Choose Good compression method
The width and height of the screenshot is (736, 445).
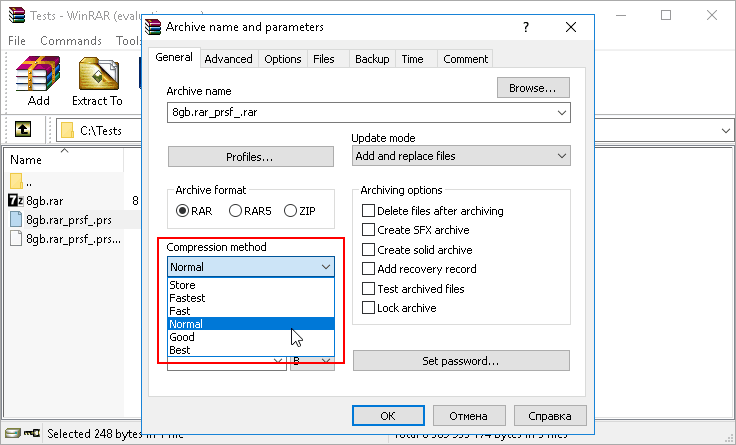coord(251,337)
